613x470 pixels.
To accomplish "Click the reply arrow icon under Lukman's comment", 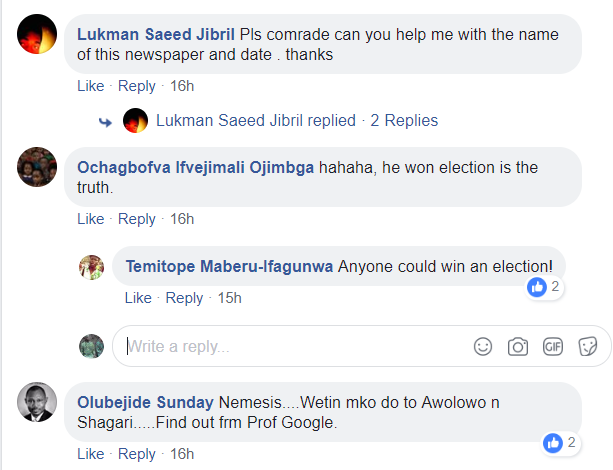I will point(105,121).
